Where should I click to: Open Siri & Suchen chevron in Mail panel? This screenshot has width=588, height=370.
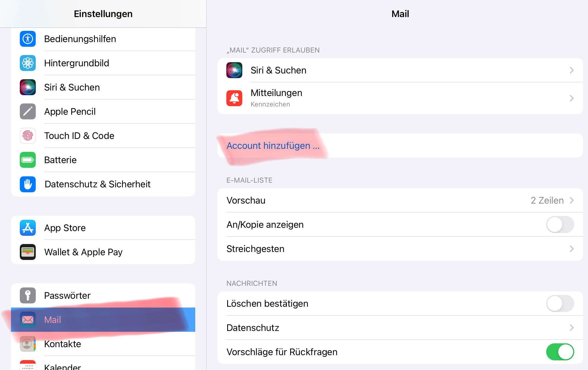[x=572, y=70]
